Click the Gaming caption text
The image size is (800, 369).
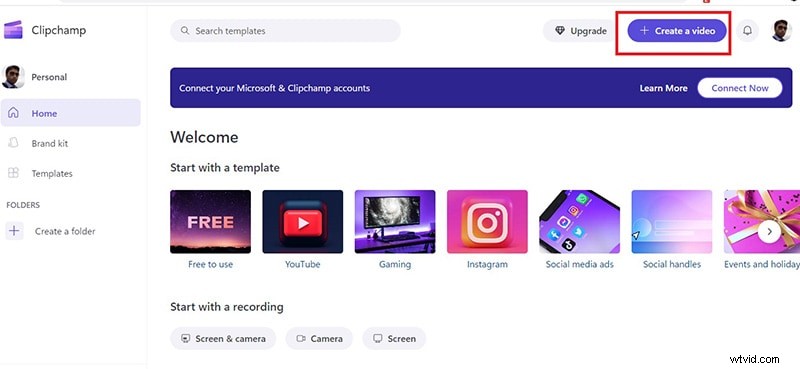tap(395, 264)
